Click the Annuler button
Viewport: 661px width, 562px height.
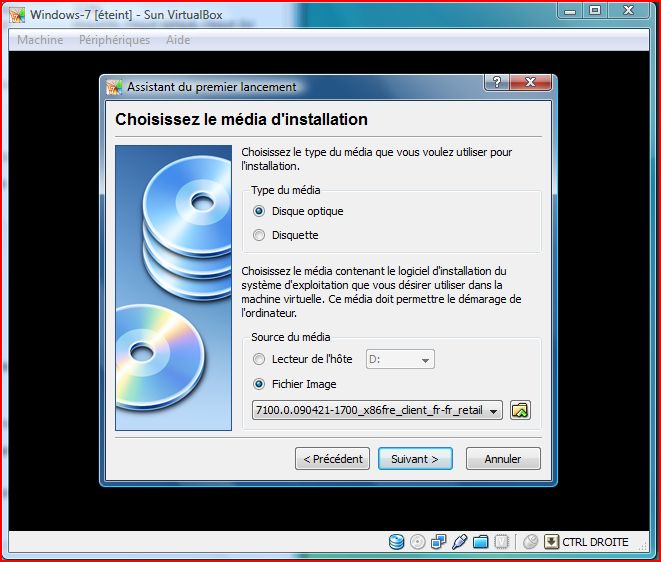click(503, 459)
